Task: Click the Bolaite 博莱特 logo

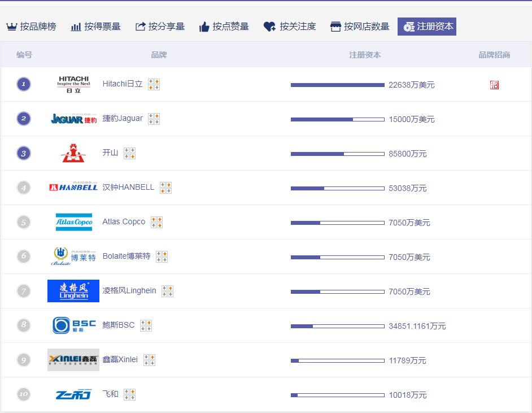Action: point(73,256)
